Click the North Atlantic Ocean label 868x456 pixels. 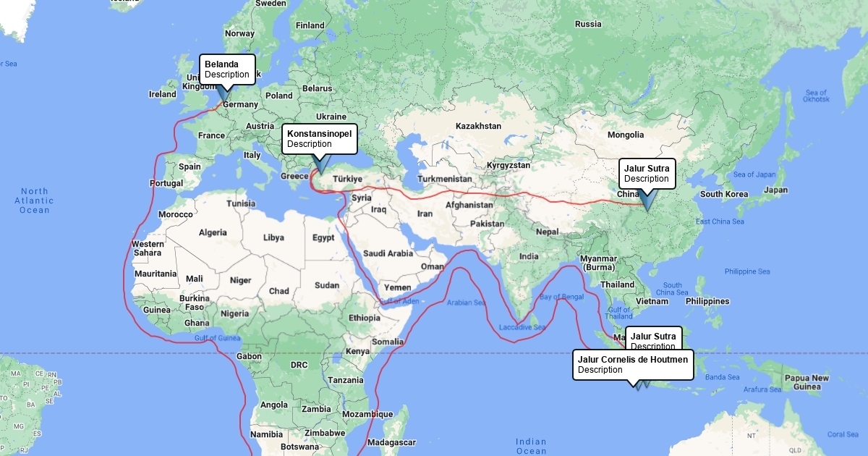[x=34, y=200]
